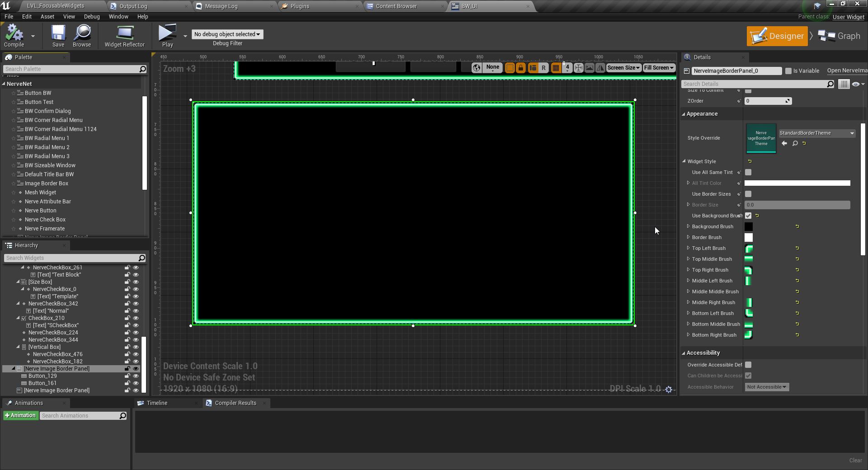The width and height of the screenshot is (868, 470).
Task: Switch to Output Log tab
Action: [x=133, y=6]
